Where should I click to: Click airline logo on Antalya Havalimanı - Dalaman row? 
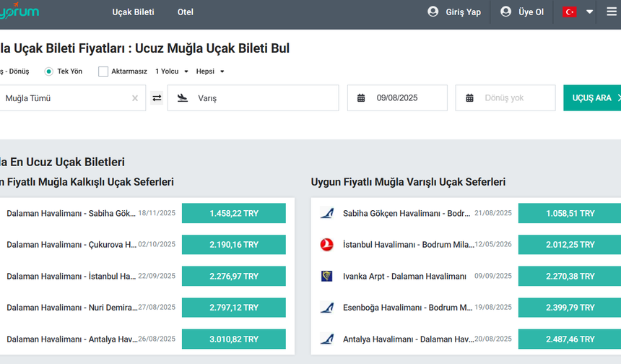[x=327, y=339]
